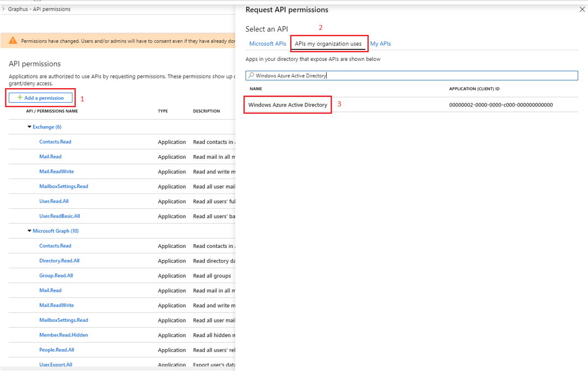
Task: Click Application type in Member.Read.Hidden row
Action: pos(171,335)
